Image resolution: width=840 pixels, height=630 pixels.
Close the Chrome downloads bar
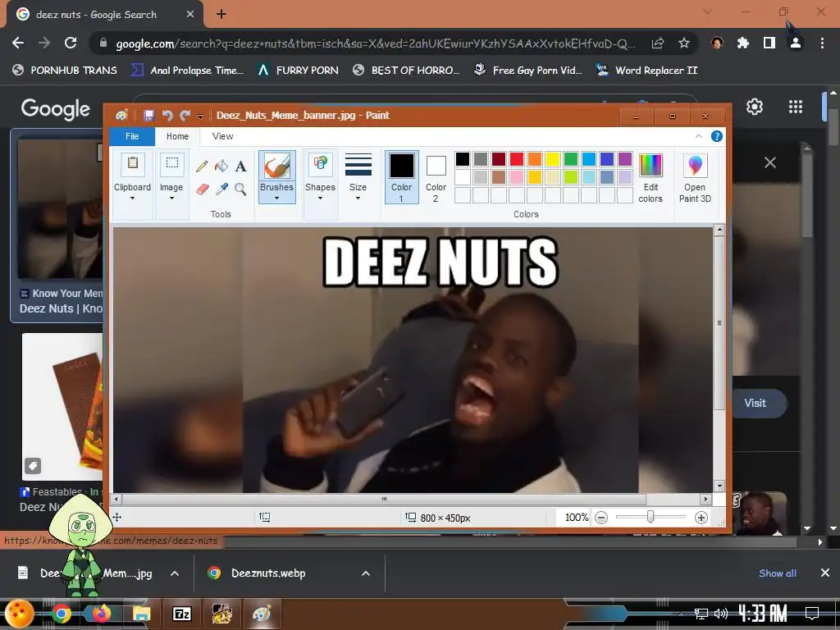tap(825, 573)
